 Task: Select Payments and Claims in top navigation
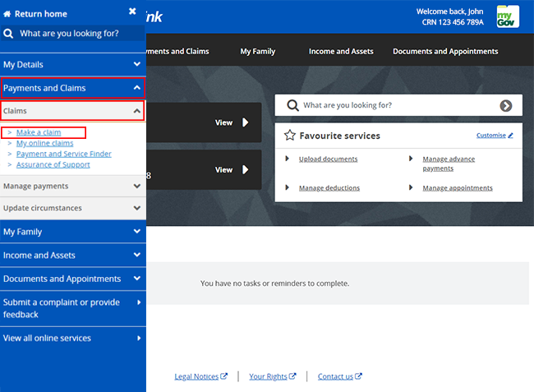(x=177, y=52)
